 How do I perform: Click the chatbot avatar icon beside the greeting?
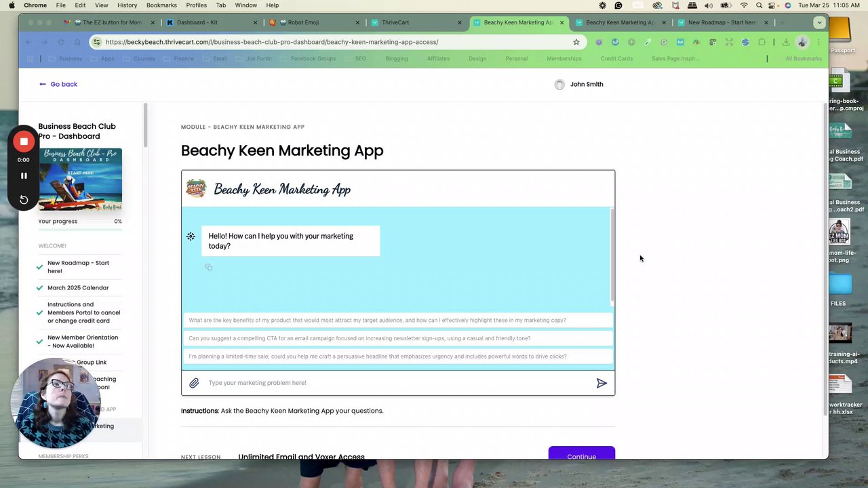click(x=191, y=236)
